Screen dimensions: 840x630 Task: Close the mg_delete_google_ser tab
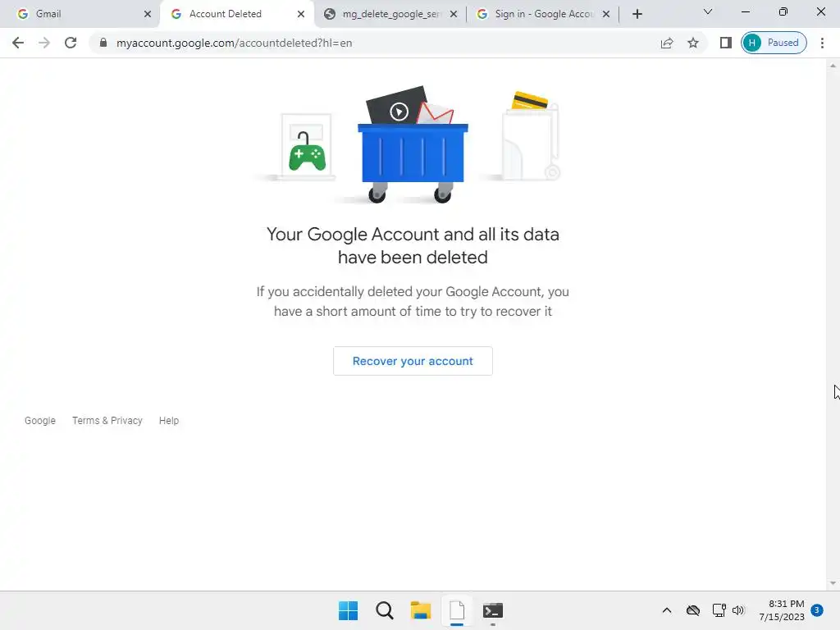(x=454, y=14)
